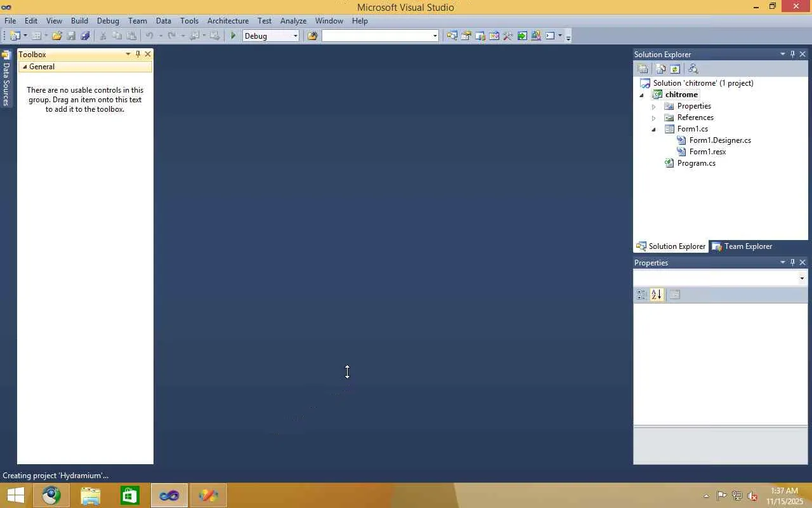Click the Redo arrow icon

point(171,36)
